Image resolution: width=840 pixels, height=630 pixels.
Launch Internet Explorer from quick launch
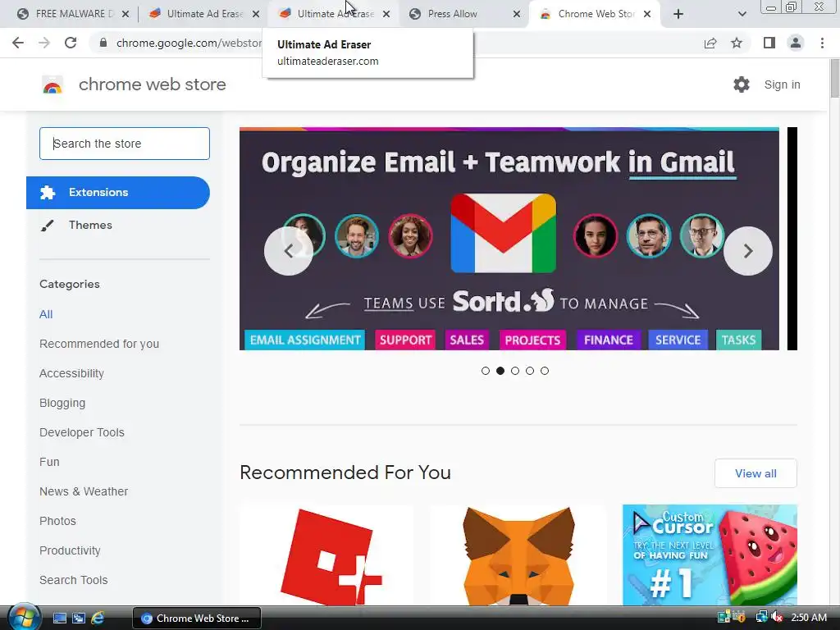click(x=98, y=619)
